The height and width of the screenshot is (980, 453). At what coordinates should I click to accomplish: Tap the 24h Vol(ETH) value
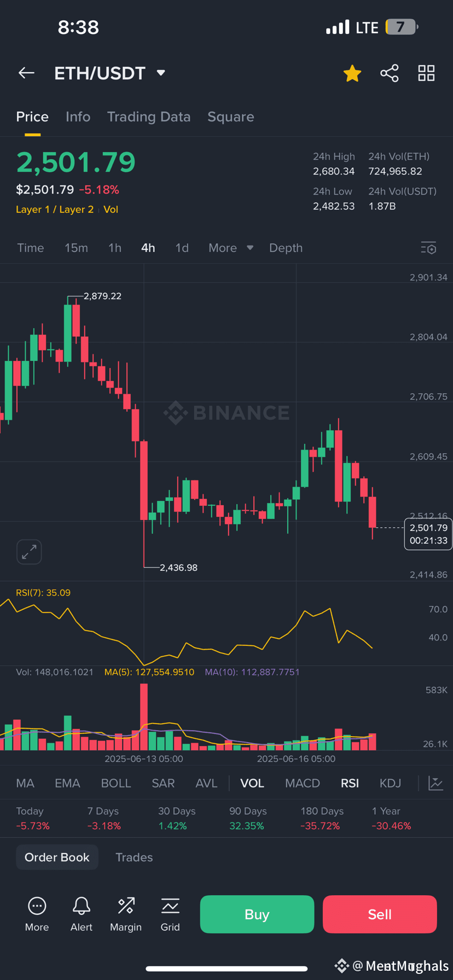(395, 171)
